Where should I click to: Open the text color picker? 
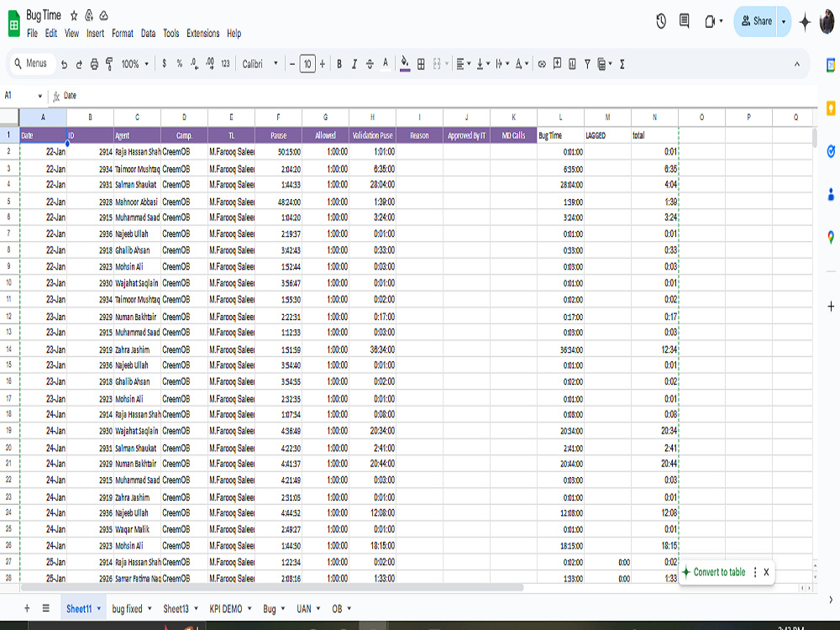(x=386, y=65)
